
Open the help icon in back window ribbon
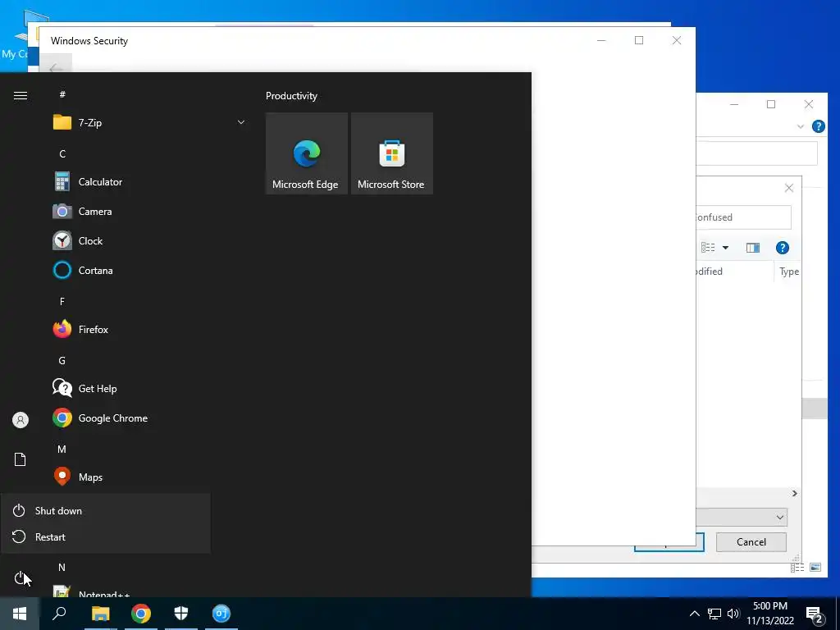pos(818,126)
